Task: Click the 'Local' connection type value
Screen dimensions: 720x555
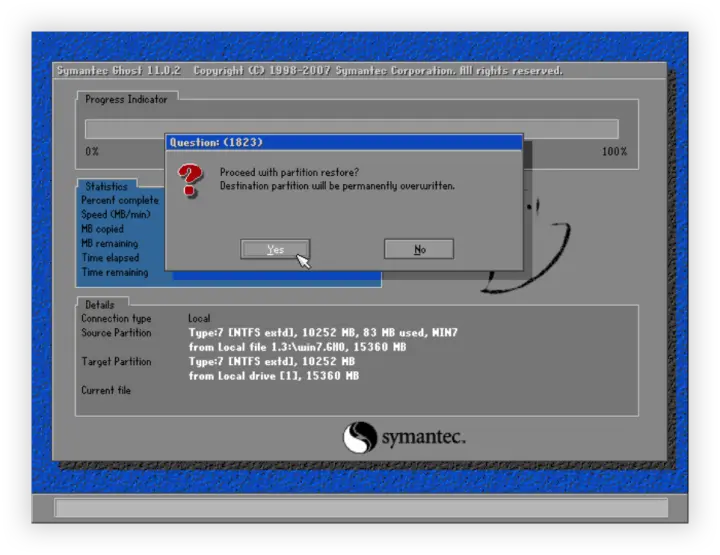Action: 199,318
